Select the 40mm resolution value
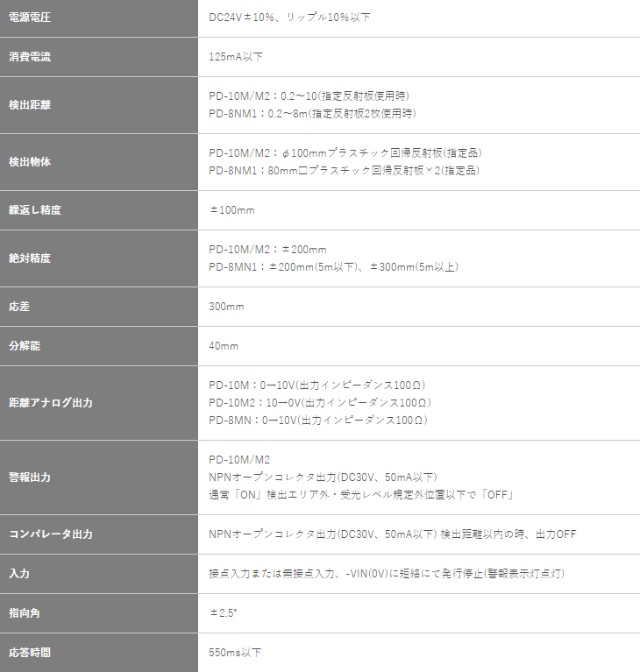The image size is (640, 672). click(224, 346)
